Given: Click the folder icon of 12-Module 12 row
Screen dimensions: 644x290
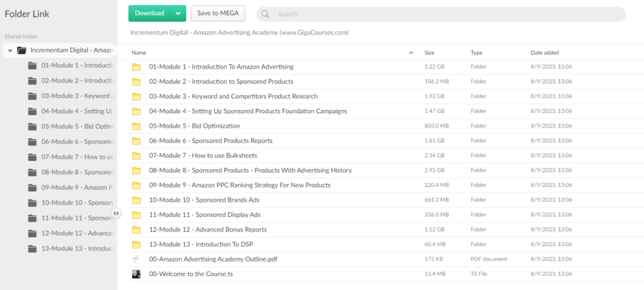Looking at the screenshot, I should click(x=136, y=230).
